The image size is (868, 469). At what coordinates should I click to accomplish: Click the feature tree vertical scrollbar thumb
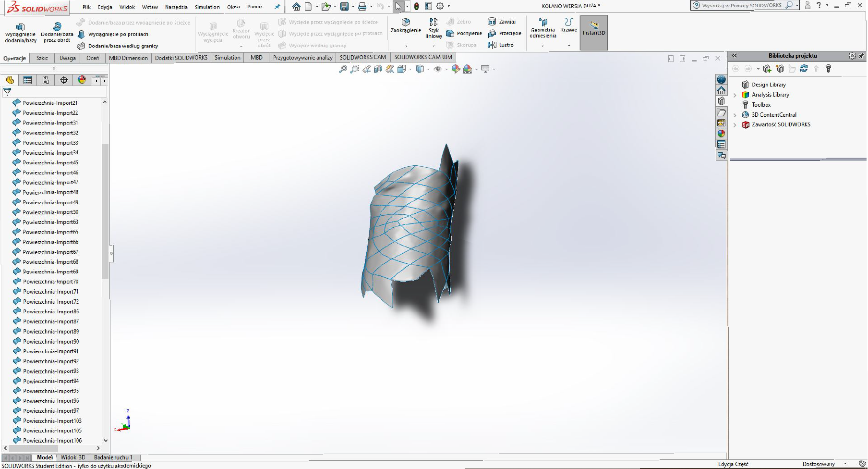coord(105,211)
